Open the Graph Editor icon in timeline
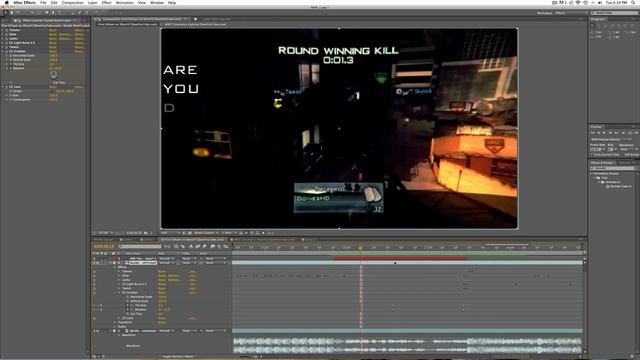Image resolution: width=640 pixels, height=360 pixels. pyautogui.click(x=226, y=247)
